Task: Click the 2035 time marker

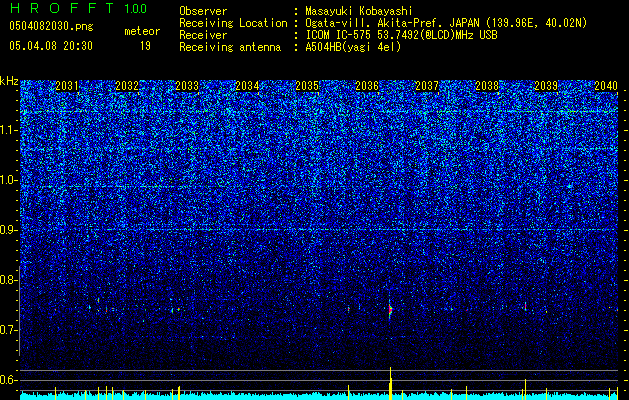Action: tap(307, 86)
